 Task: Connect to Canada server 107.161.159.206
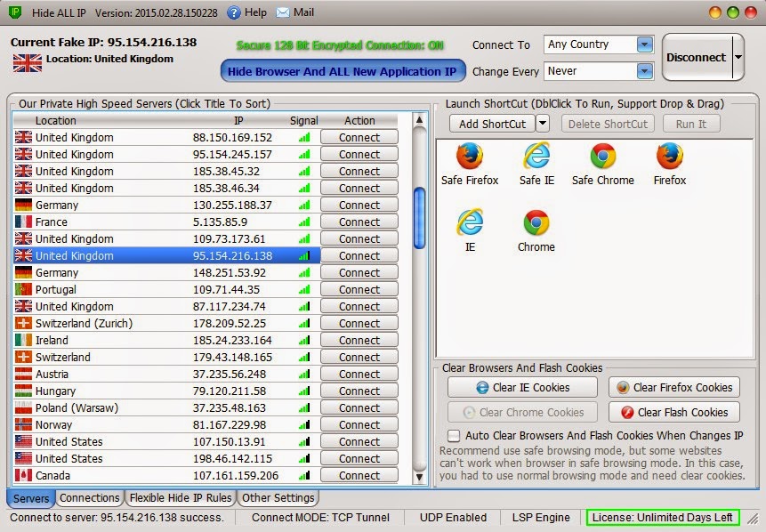[x=359, y=475]
